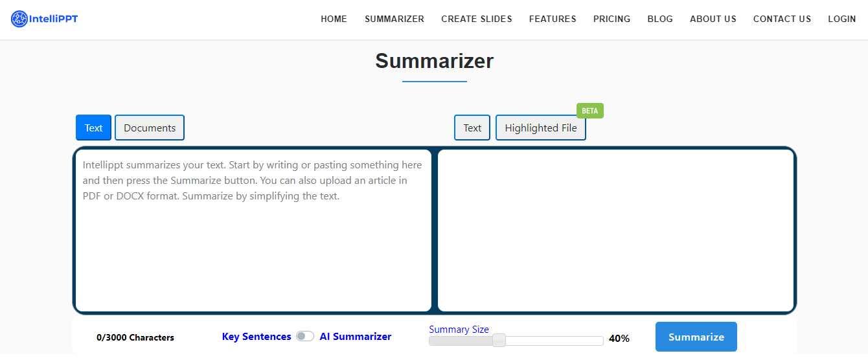Click the summary output panel
This screenshot has height=360, width=868.
(615, 230)
